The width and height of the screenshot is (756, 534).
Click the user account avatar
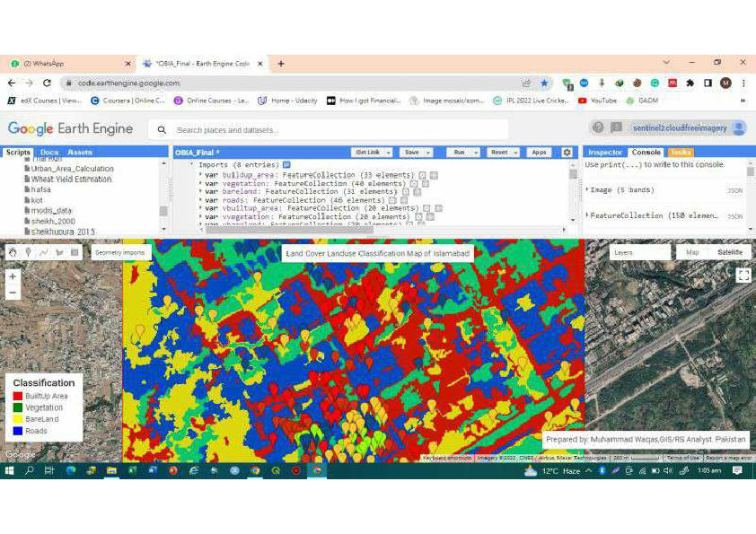click(739, 127)
